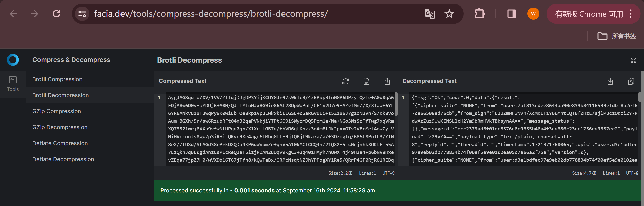This screenshot has width=644, height=206.
Task: Click the upload/share icon above Compressed Text
Action: click(387, 81)
